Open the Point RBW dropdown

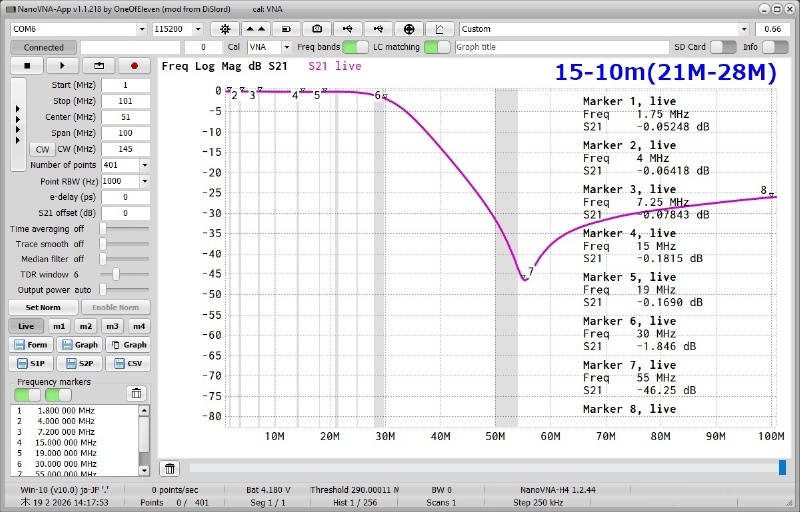point(144,181)
